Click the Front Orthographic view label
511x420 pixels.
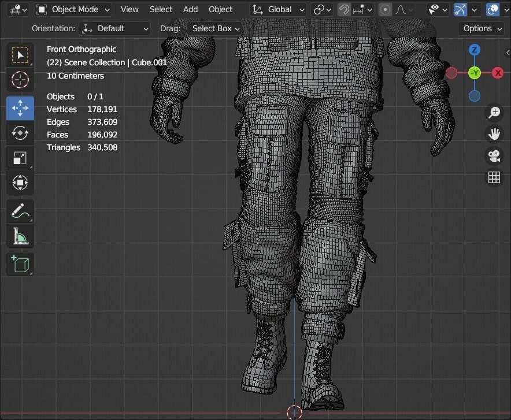pos(82,49)
